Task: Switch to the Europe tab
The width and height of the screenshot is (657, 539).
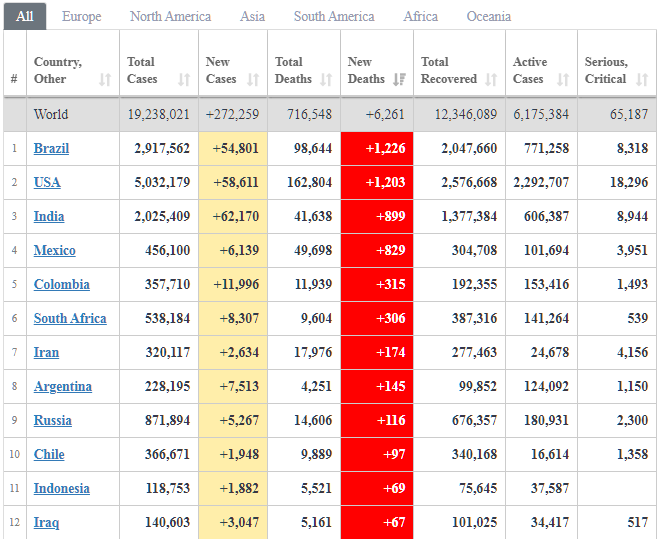Action: pos(81,16)
